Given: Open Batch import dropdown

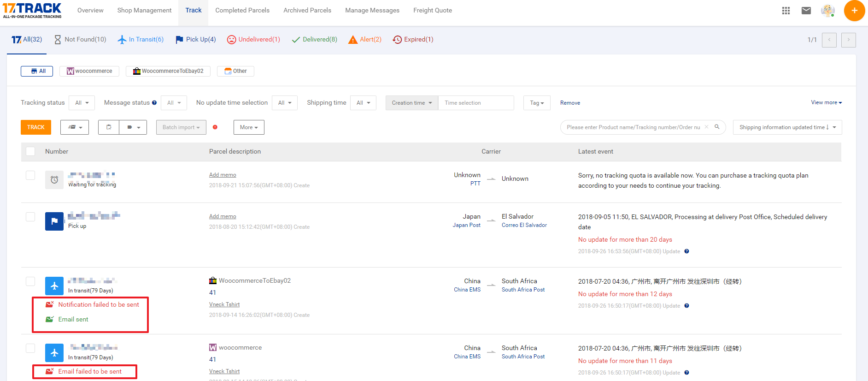Looking at the screenshot, I should click(181, 127).
